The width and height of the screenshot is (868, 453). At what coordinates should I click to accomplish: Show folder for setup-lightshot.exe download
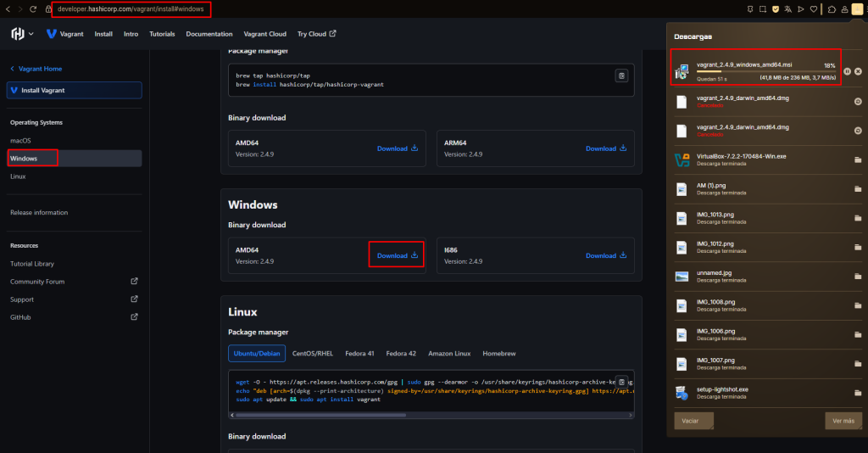(858, 392)
